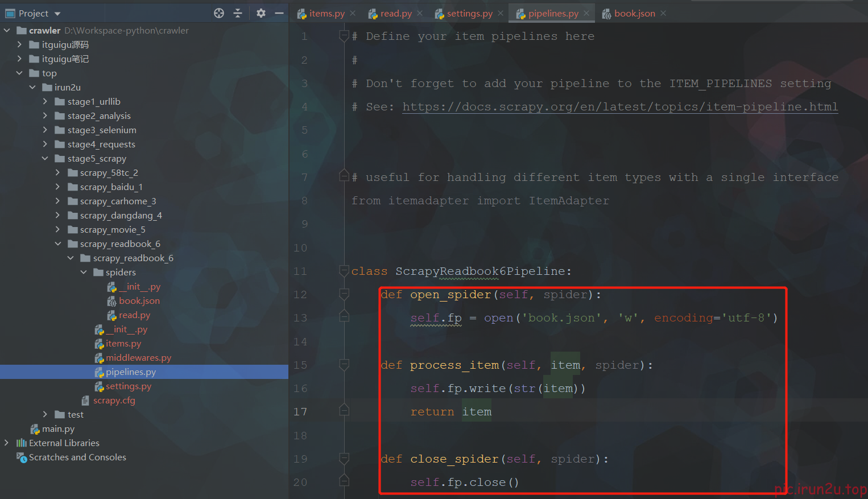Click fold marker beside class ScrapyReadbook6Pipeline

tap(344, 271)
